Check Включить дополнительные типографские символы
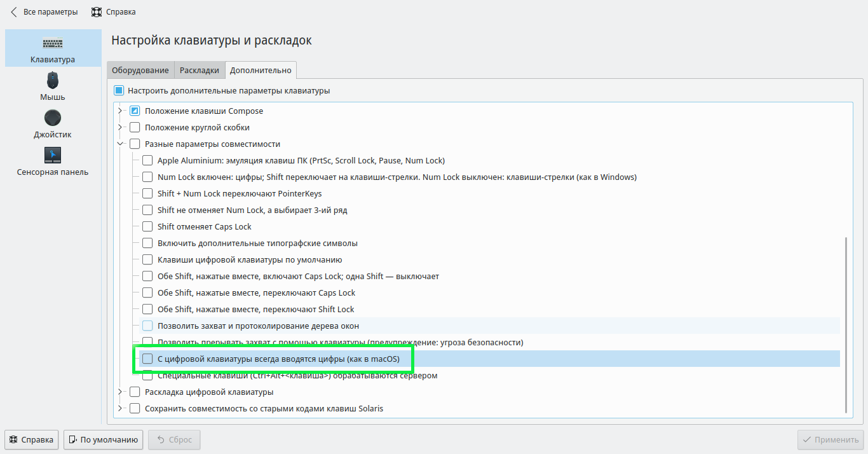The image size is (868, 454). click(x=147, y=244)
